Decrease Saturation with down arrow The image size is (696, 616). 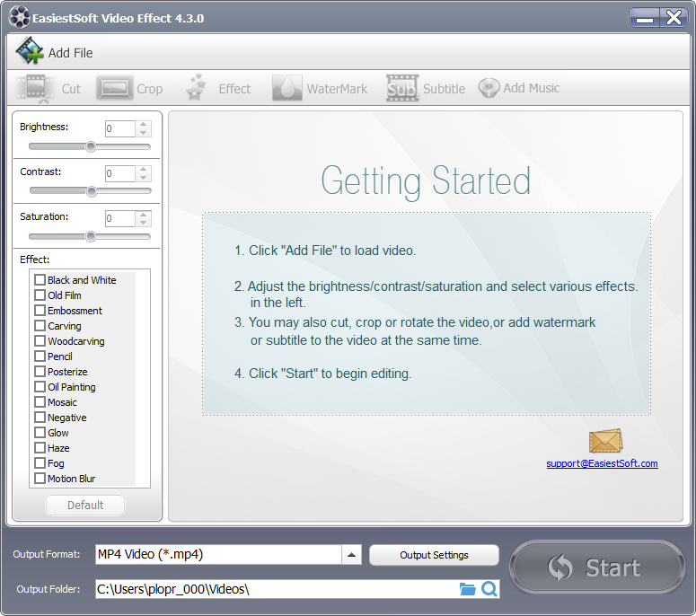(x=144, y=223)
